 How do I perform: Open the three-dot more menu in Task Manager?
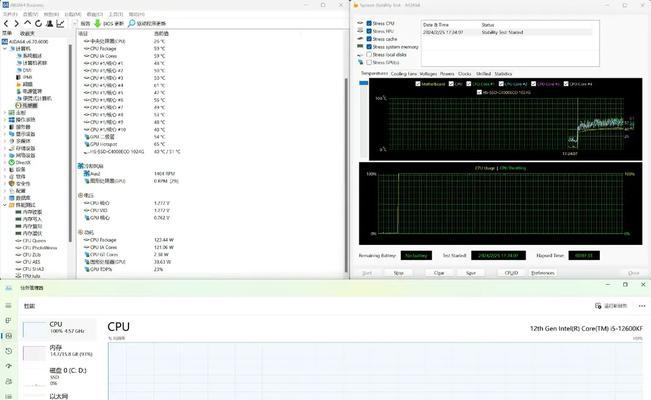(x=642, y=306)
